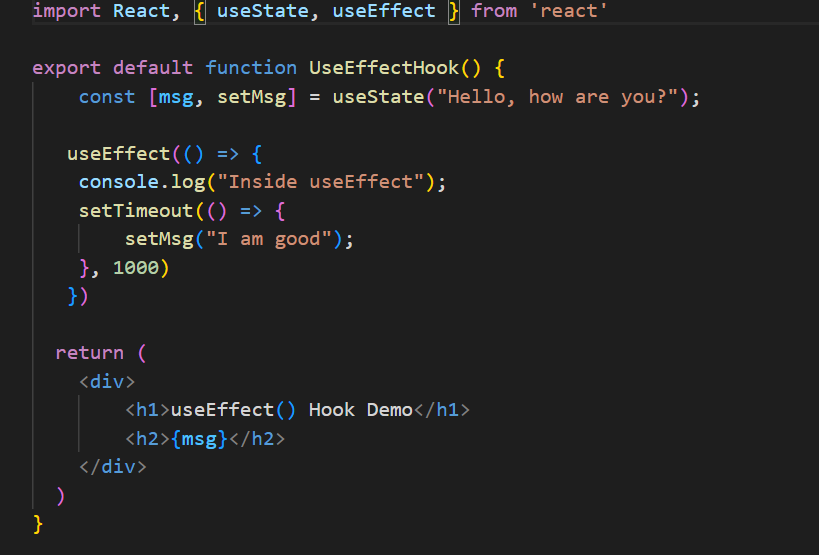Click the closing </div> tag
Image resolution: width=819 pixels, height=555 pixels.
click(112, 467)
